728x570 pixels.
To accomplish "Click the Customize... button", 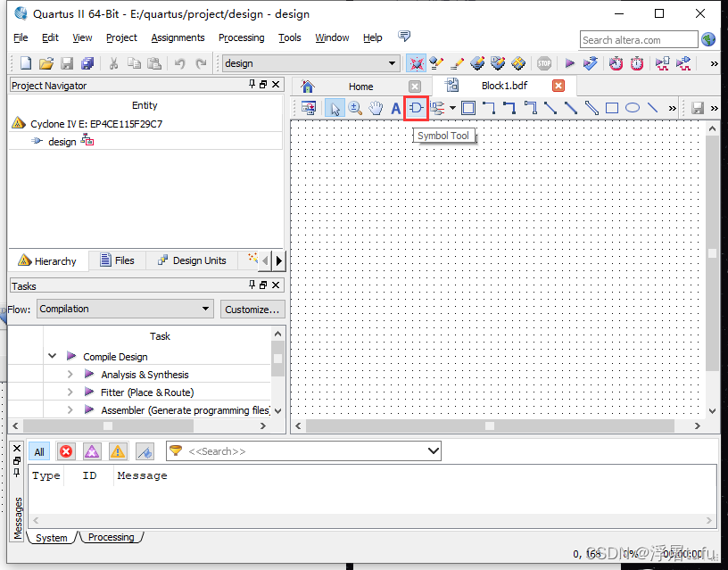I will click(x=252, y=310).
